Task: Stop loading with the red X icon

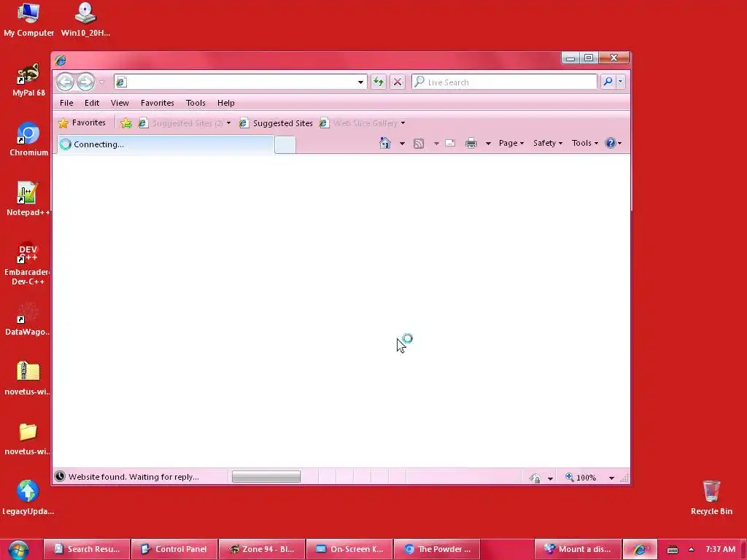Action: point(398,82)
